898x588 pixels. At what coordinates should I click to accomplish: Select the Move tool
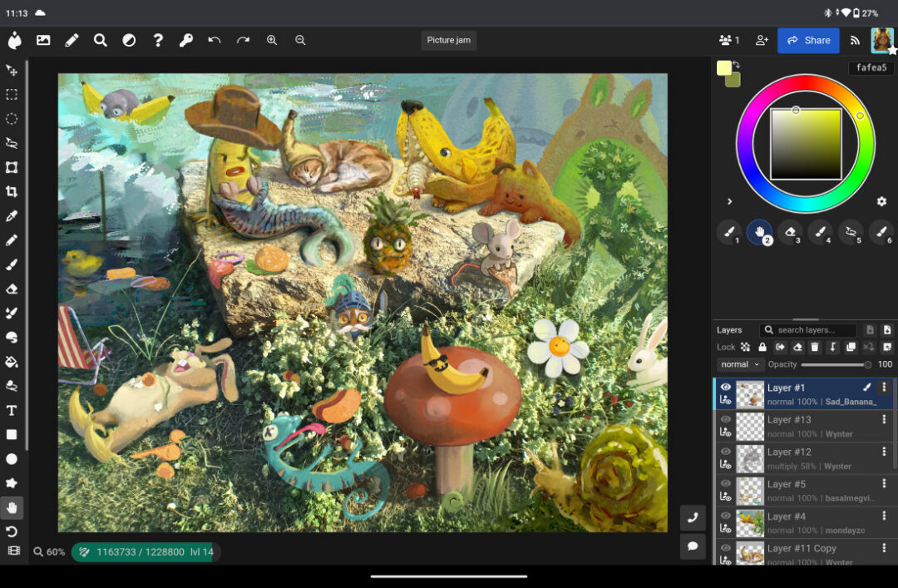coord(12,71)
